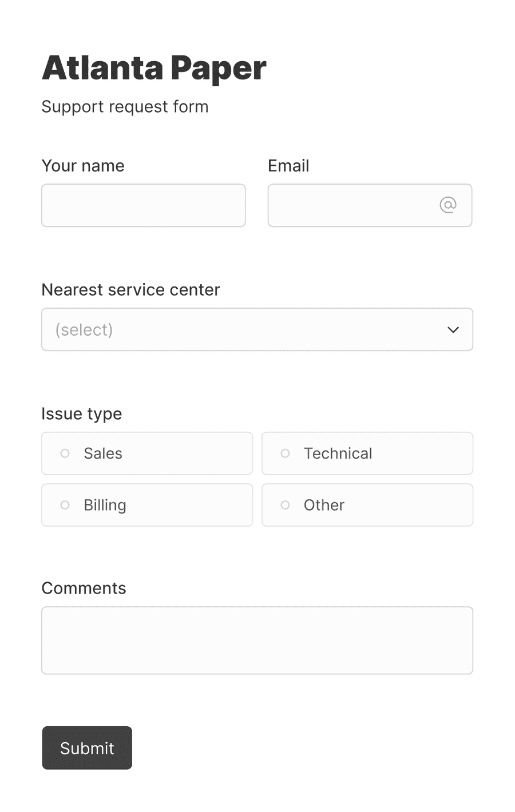Focus the Your name input field
This screenshot has height=812, width=515.
(x=144, y=205)
